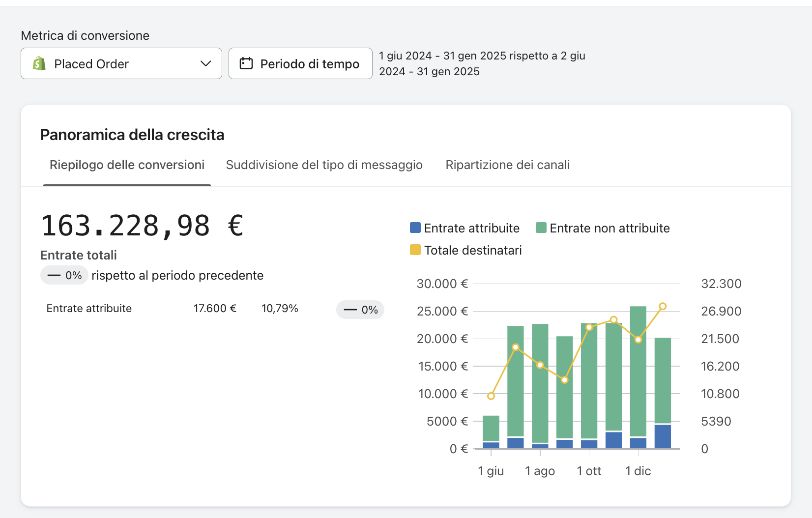The width and height of the screenshot is (812, 518).
Task: Click the calendar icon beside Periodo di tempo
Action: click(246, 64)
